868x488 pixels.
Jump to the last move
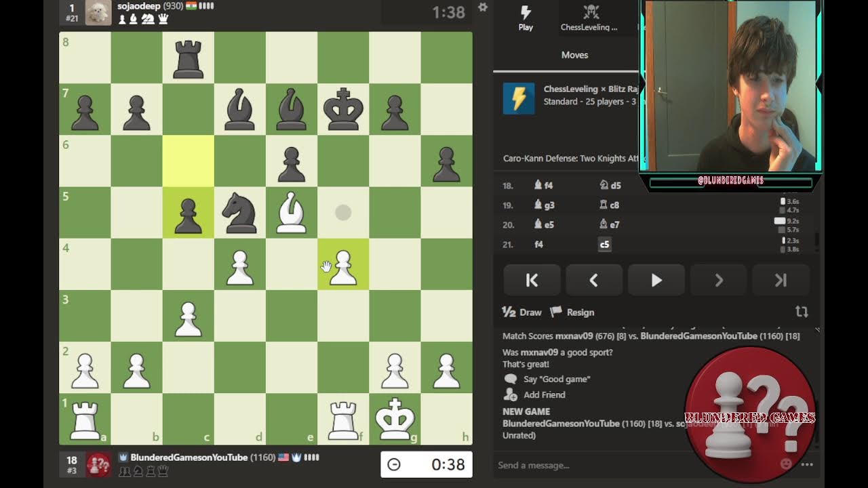pos(781,280)
